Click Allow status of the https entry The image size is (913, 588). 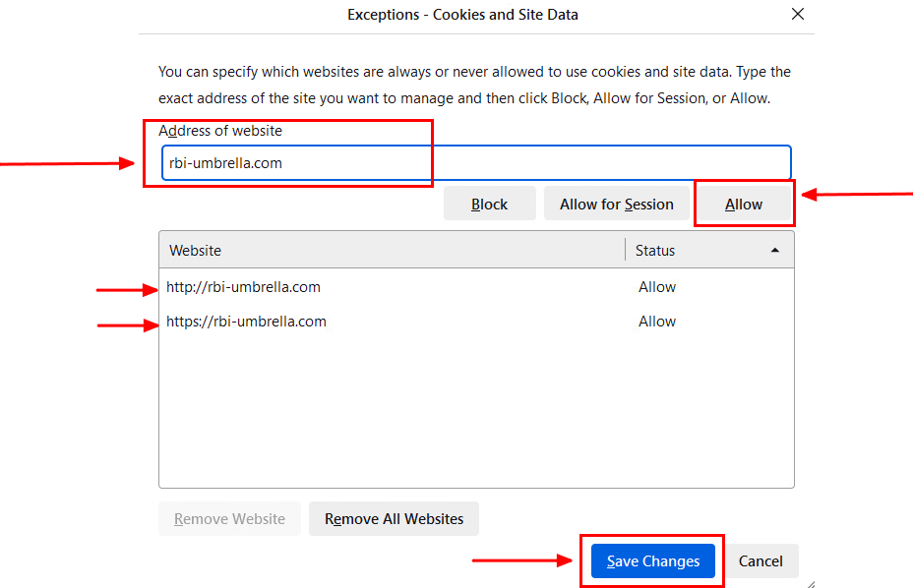pos(657,322)
